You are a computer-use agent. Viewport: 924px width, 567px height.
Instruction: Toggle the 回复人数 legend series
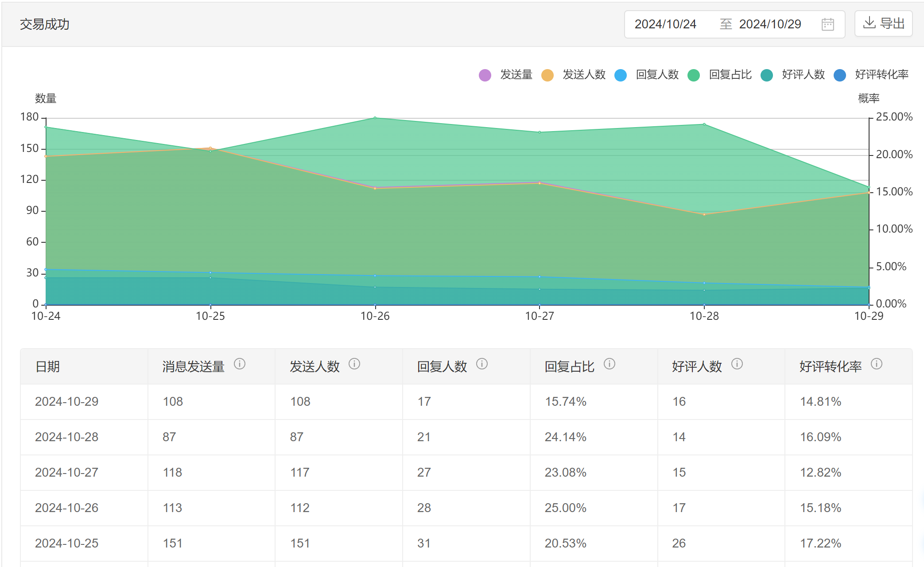[x=646, y=75]
